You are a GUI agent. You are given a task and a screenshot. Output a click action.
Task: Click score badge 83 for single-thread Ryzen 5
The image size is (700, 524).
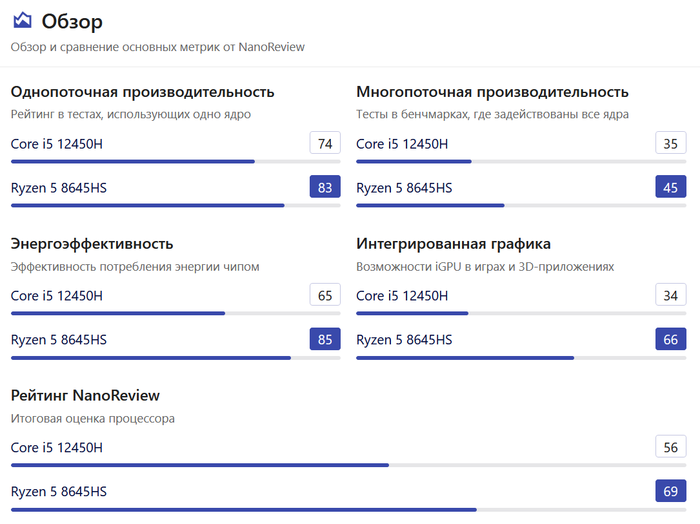point(325,187)
